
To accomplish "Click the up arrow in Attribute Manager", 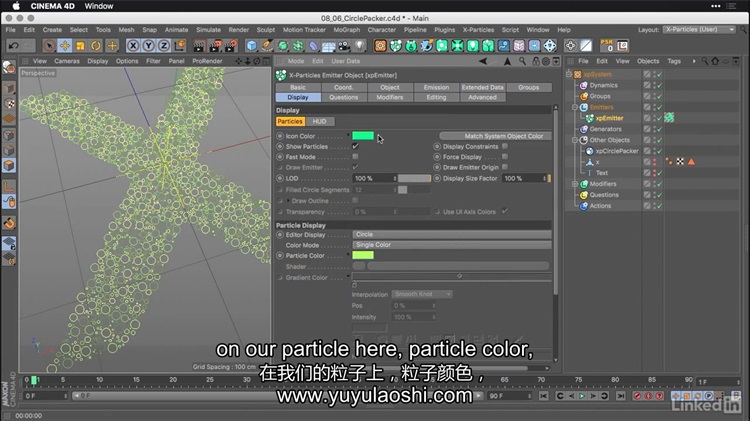I will coord(507,61).
